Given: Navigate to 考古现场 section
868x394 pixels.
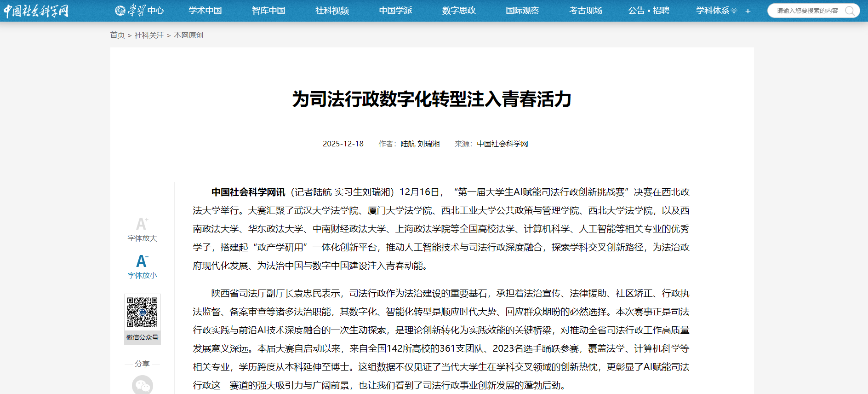Looking at the screenshot, I should point(586,11).
